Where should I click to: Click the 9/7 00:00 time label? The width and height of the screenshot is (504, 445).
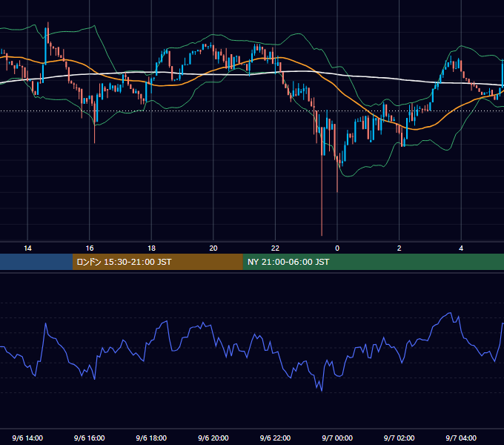point(337,438)
